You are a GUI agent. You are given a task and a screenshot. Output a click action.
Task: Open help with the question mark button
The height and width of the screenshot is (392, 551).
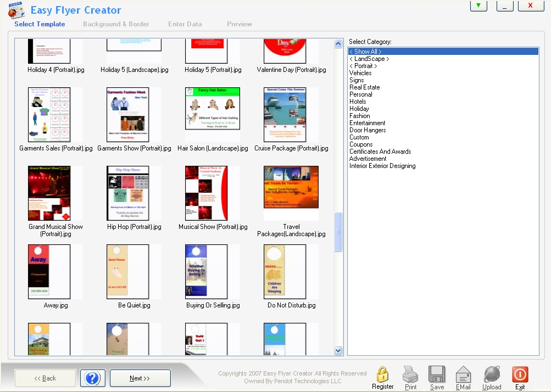[x=92, y=378]
